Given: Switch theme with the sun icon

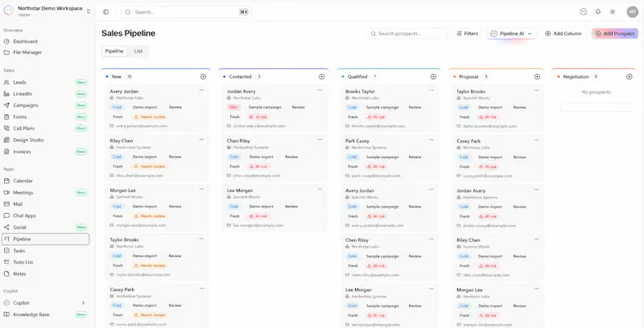Looking at the screenshot, I should (x=613, y=12).
